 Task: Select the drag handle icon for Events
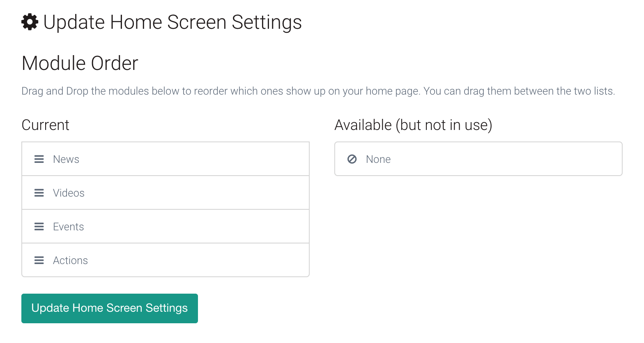point(39,227)
